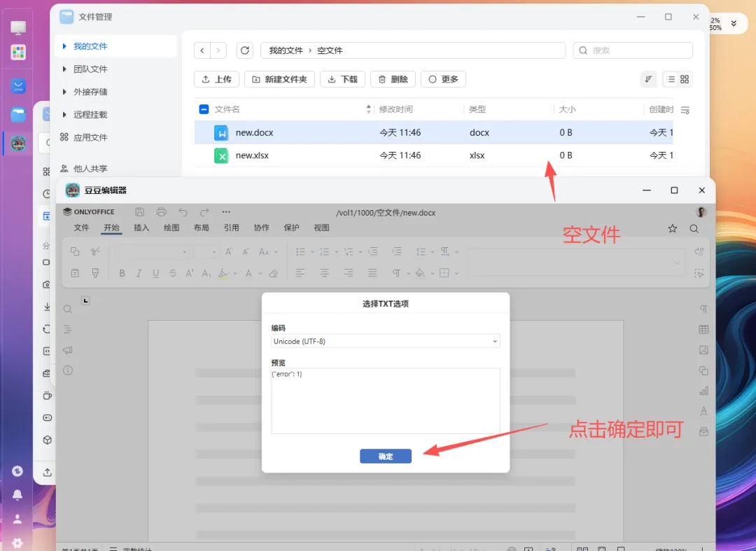This screenshot has height=551, width=756.
Task: Toggle the select-all checkbox beside 文件名
Action: 204,109
